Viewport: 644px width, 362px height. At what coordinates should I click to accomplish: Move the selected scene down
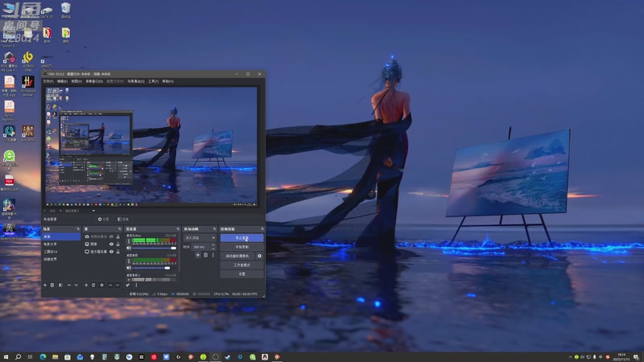[x=76, y=285]
